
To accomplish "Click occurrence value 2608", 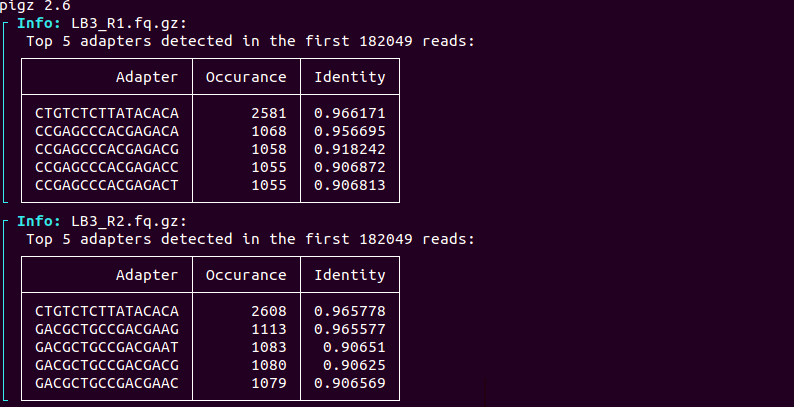I will pyautogui.click(x=269, y=311).
